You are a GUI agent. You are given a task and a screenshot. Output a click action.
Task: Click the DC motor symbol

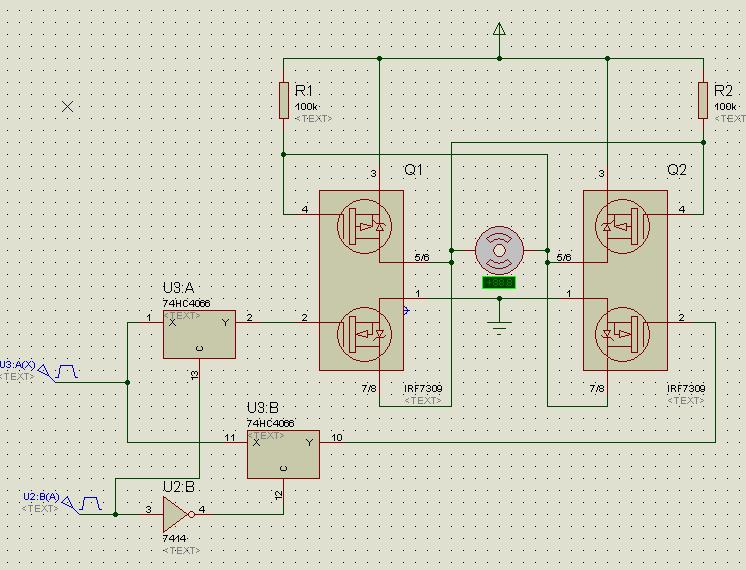point(498,250)
